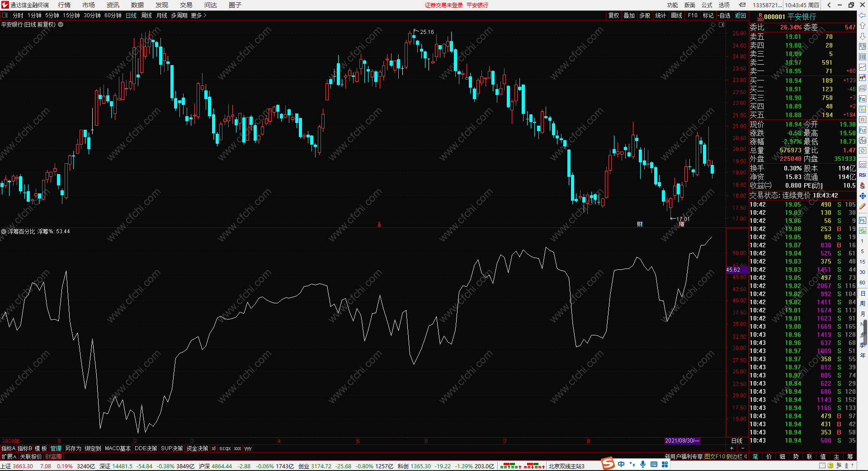Toggle the panel layout icon at chart top-left
Image resolution: width=868 pixels, height=471 pixels.
pos(5,15)
